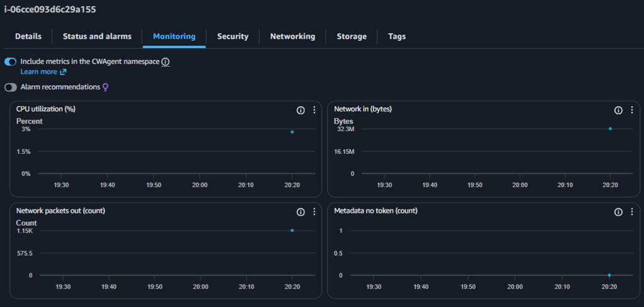Click the CPU utilization (%) chart title

[45, 109]
